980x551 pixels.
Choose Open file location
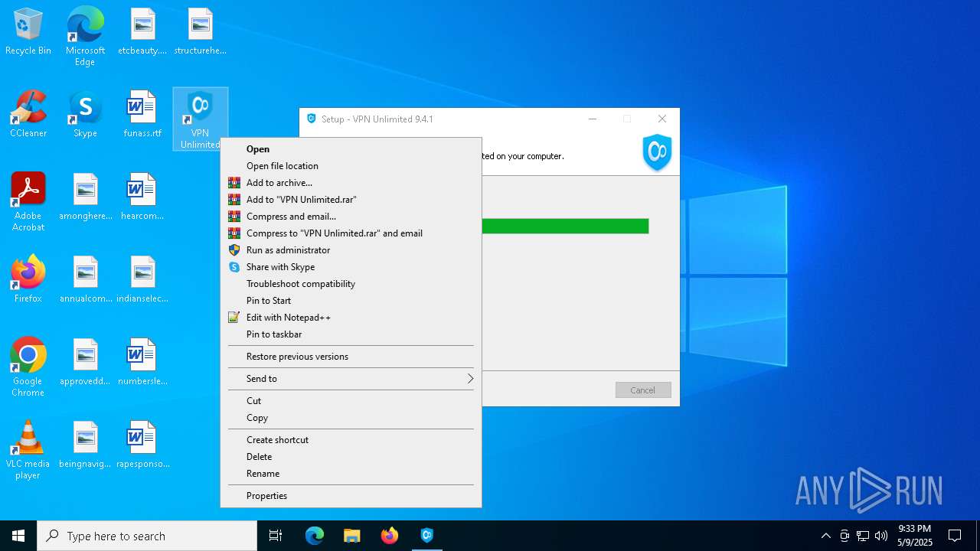pyautogui.click(x=351, y=166)
